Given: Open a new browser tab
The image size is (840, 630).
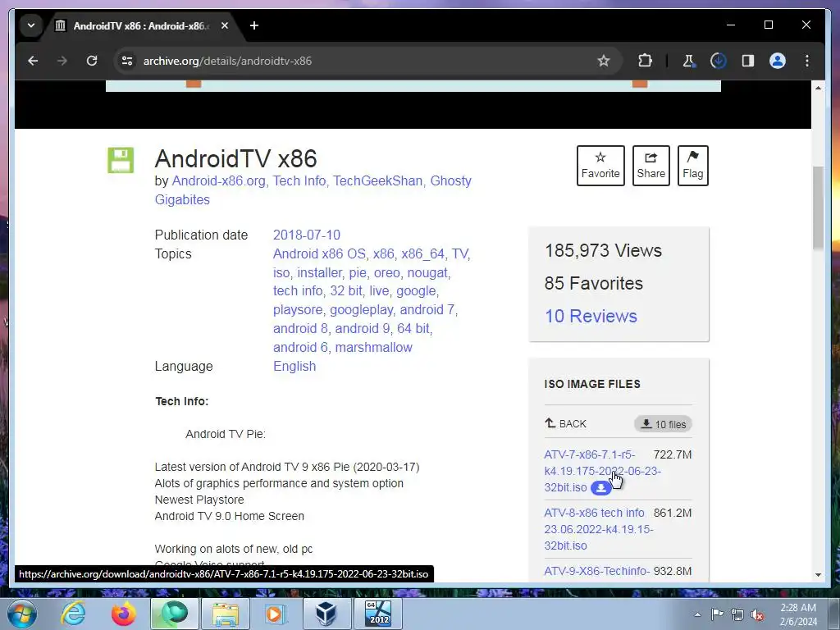Looking at the screenshot, I should point(254,25).
